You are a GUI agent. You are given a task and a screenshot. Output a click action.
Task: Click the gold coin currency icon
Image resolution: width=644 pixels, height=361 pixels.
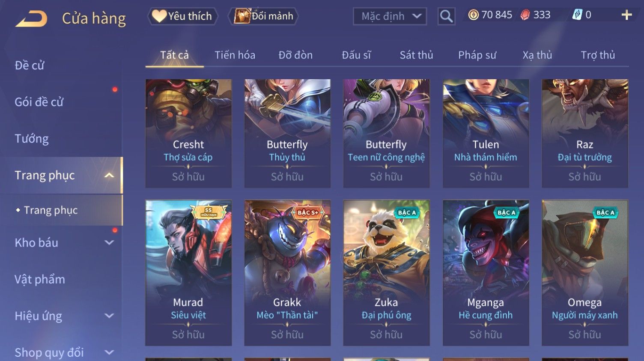[473, 15]
